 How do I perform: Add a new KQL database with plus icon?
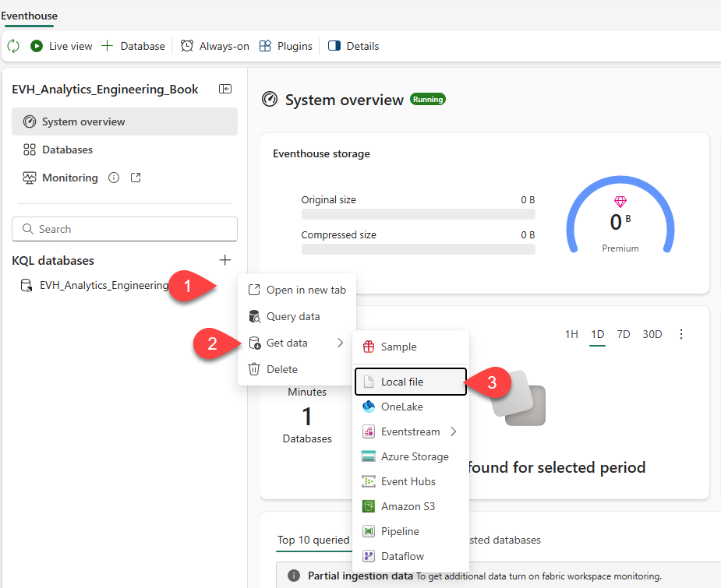pos(225,260)
